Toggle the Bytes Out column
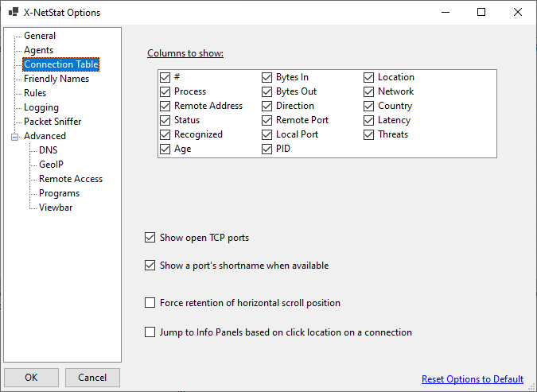 click(x=267, y=91)
